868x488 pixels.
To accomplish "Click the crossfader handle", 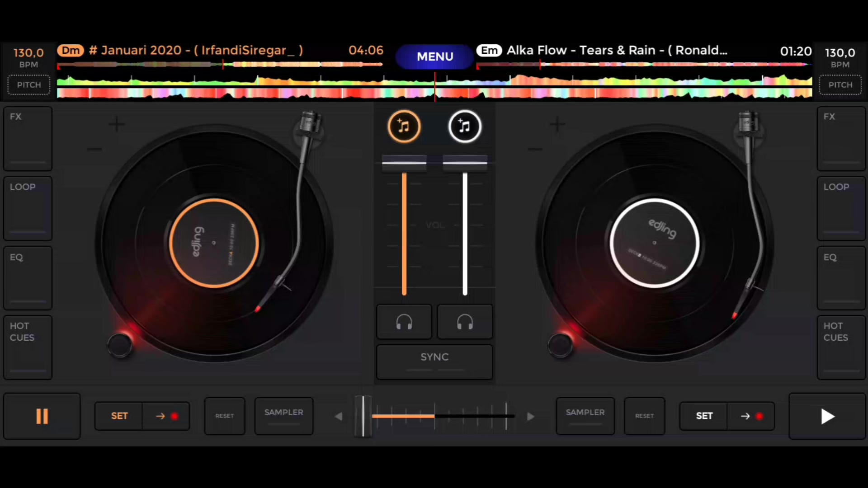I will click(x=363, y=416).
